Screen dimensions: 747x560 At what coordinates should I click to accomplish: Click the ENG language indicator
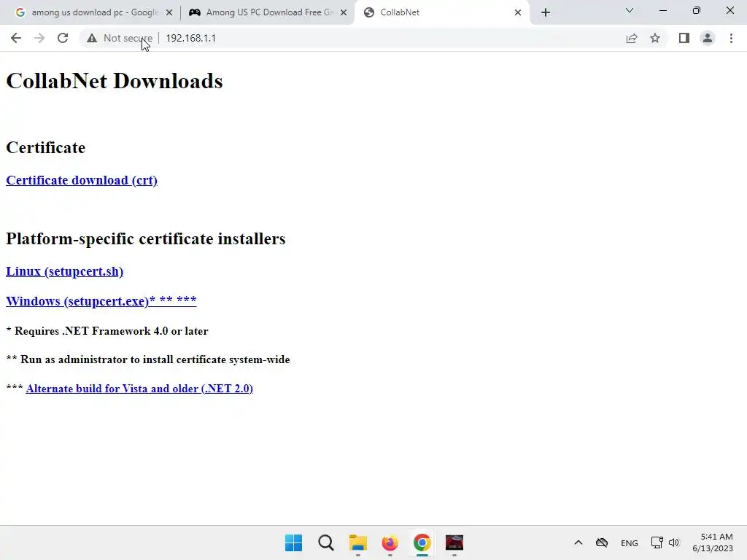coord(630,543)
